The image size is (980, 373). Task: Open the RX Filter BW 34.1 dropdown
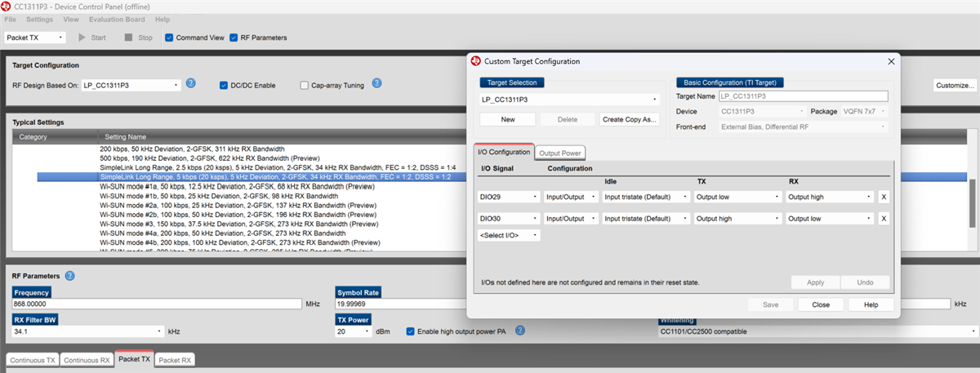coord(87,331)
